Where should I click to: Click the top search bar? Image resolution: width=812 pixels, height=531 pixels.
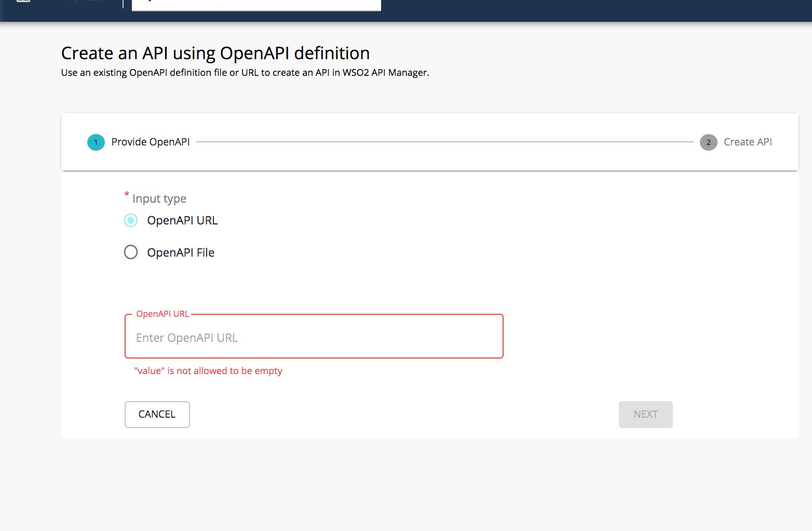coord(256,3)
